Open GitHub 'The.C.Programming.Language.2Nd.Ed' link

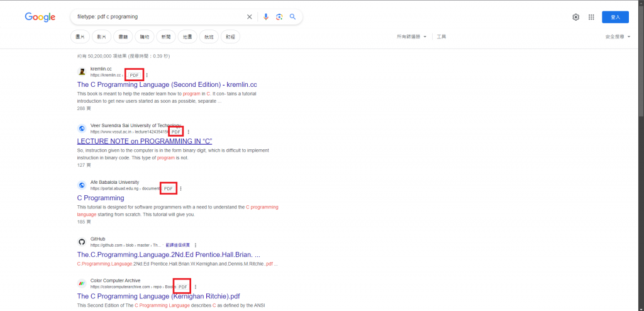tap(169, 254)
